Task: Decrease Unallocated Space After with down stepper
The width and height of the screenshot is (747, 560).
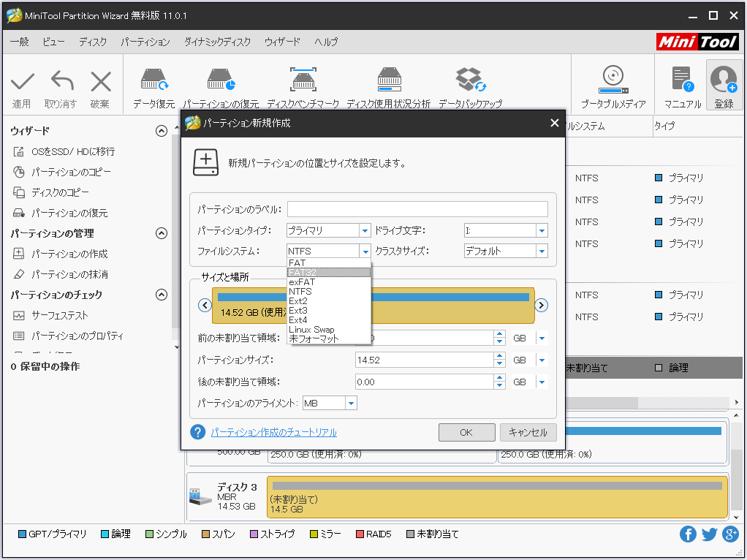Action: coord(499,386)
